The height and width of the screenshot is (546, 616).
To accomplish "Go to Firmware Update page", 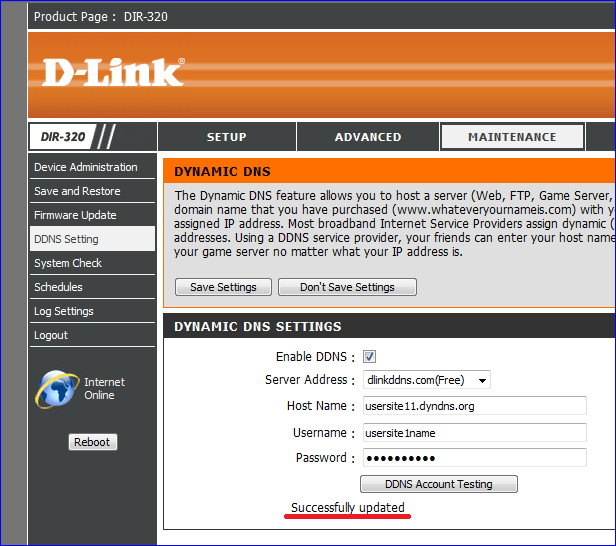I will pos(92,215).
